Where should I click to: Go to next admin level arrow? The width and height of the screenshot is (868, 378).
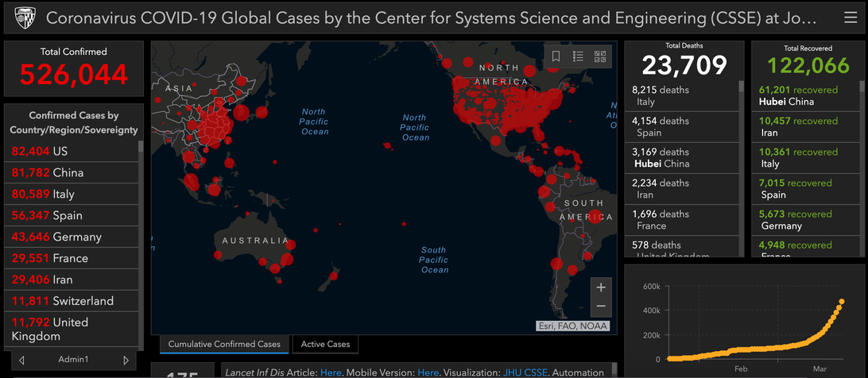(x=126, y=361)
